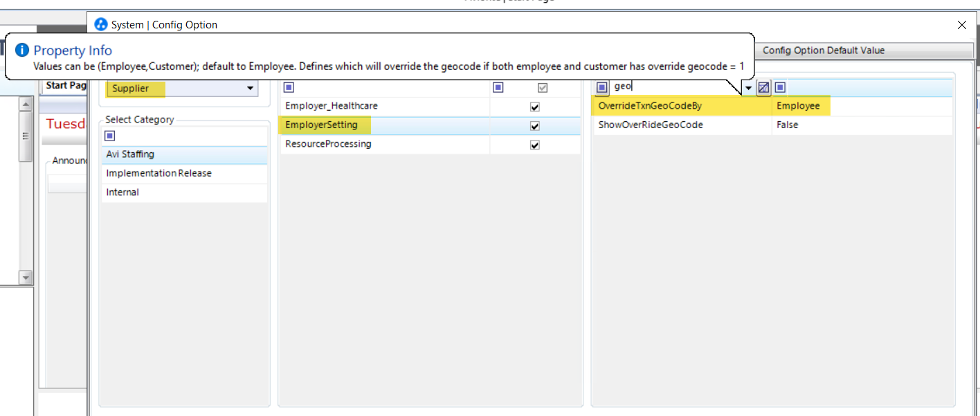Click the System Config Option window icon
The width and height of the screenshot is (980, 416).
[101, 25]
